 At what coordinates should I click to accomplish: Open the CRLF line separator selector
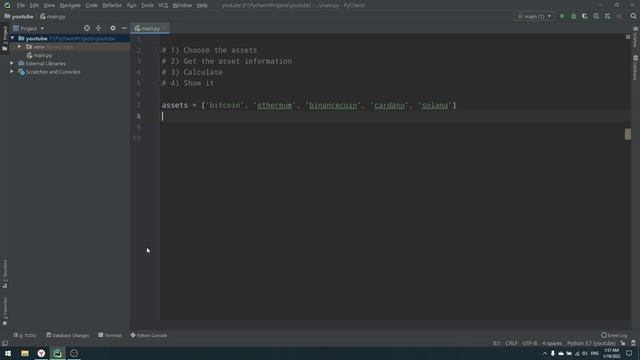click(x=511, y=343)
